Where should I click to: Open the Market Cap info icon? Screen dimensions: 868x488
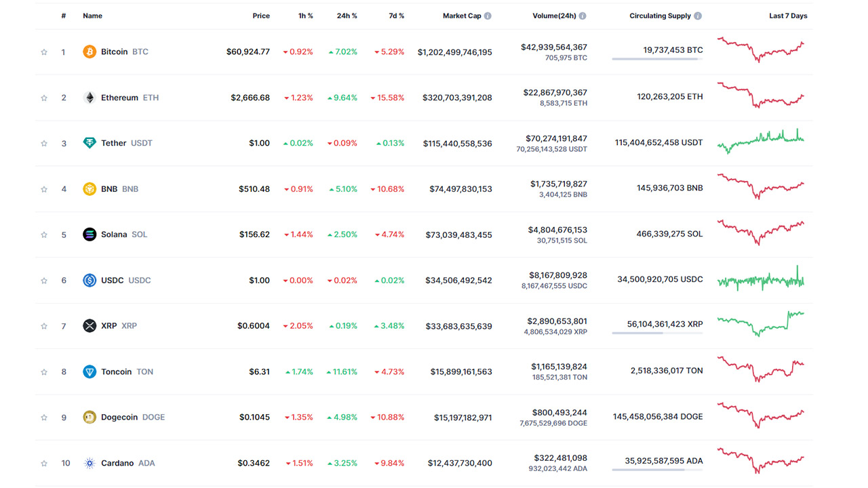click(488, 16)
